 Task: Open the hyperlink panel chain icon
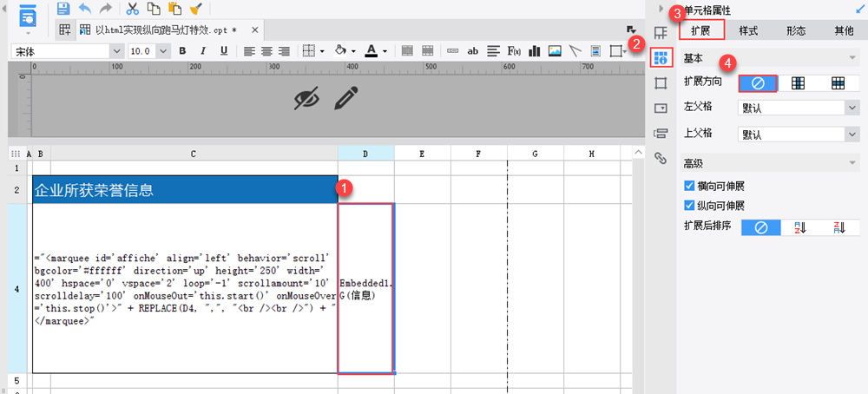[660, 158]
